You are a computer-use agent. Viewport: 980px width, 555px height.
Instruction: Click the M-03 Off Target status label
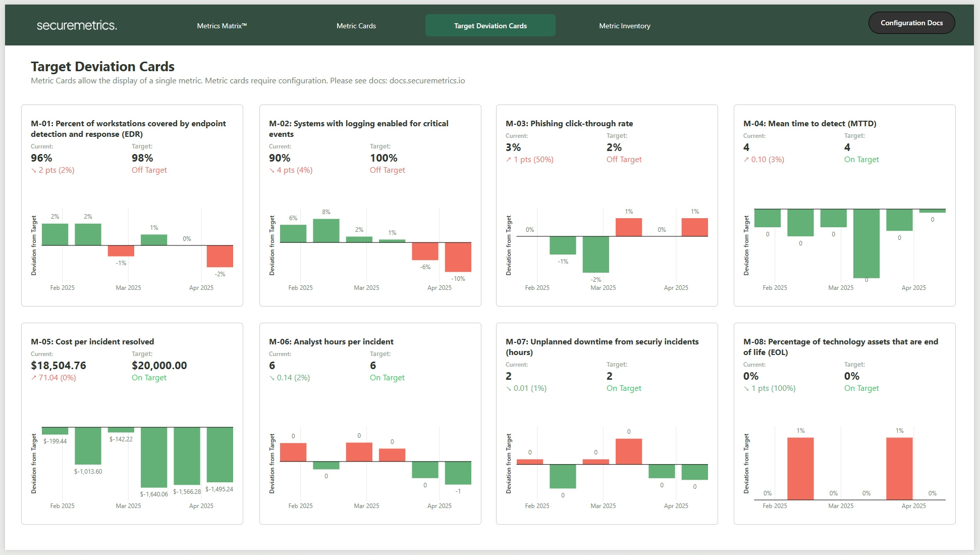(624, 160)
